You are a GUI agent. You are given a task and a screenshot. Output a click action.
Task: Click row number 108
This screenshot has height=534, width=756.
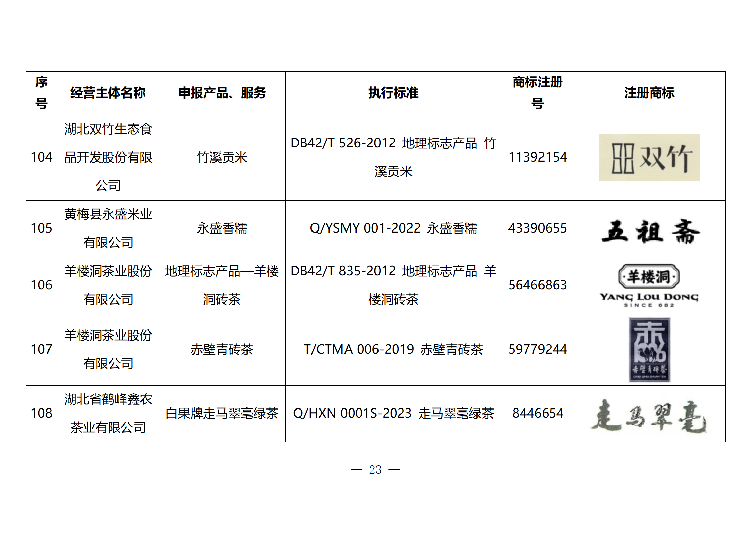[x=41, y=413]
